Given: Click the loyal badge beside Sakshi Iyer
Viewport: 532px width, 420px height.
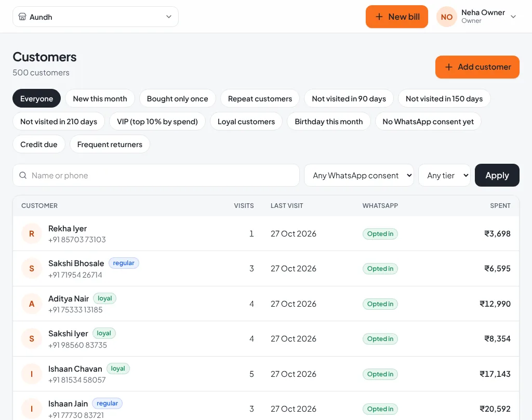Looking at the screenshot, I should [x=104, y=333].
